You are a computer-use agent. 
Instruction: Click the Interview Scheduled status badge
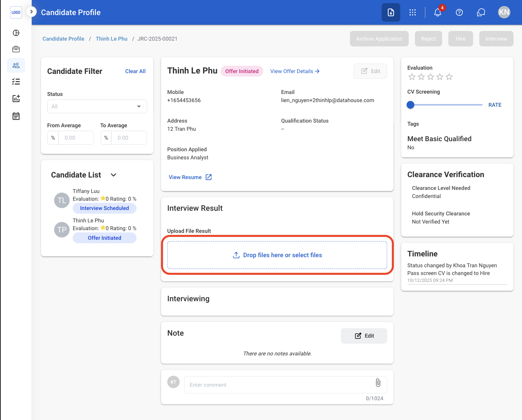coord(104,208)
